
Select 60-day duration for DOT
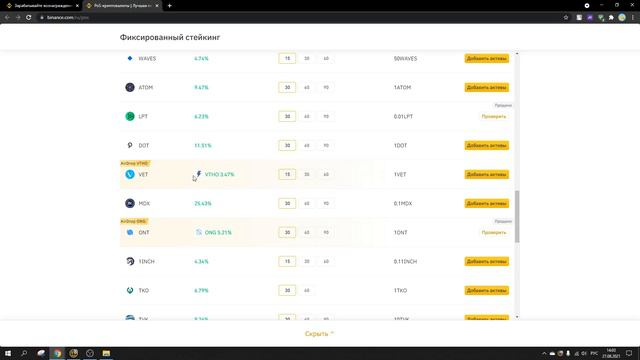[307, 145]
